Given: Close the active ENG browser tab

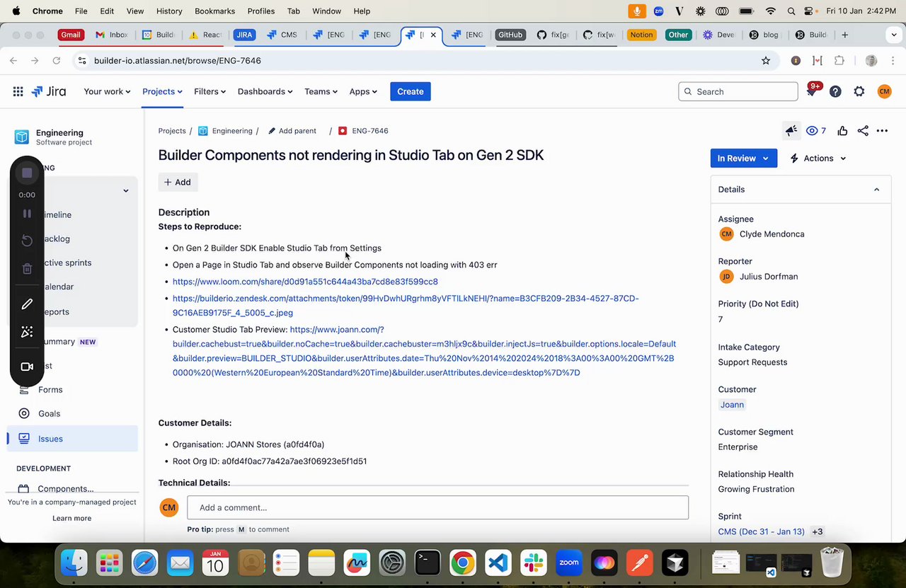Looking at the screenshot, I should pos(433,35).
